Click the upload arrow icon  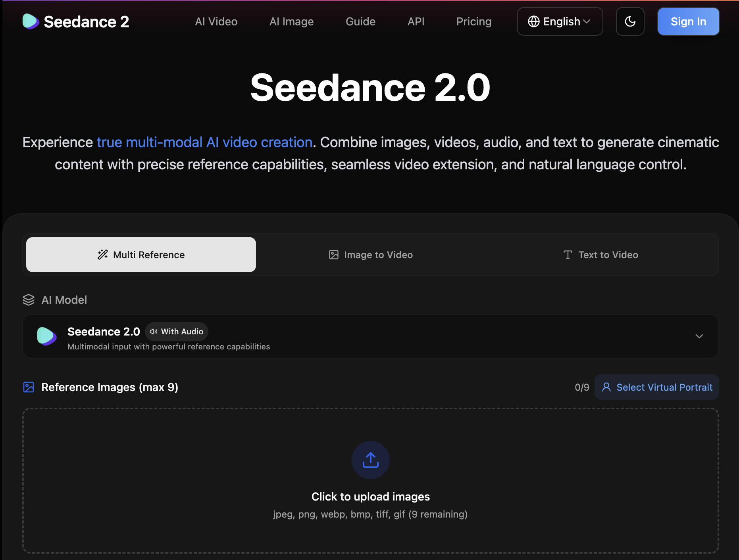click(371, 460)
